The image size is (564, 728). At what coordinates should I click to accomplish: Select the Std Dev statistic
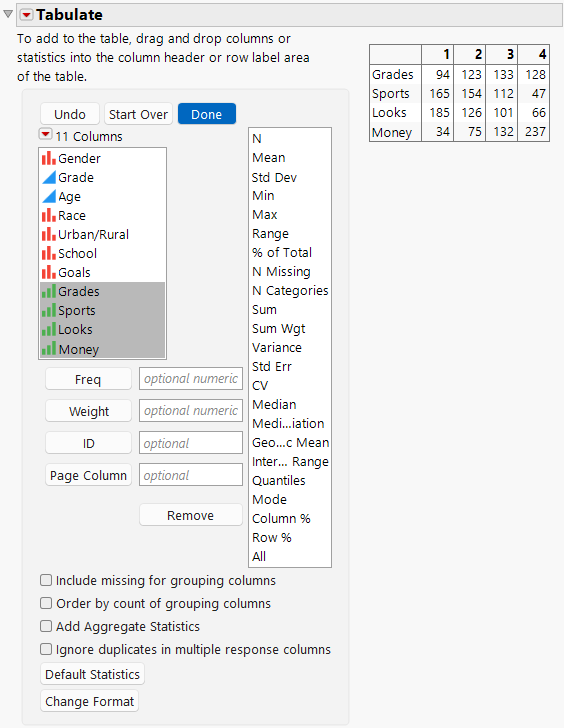pyautogui.click(x=274, y=177)
